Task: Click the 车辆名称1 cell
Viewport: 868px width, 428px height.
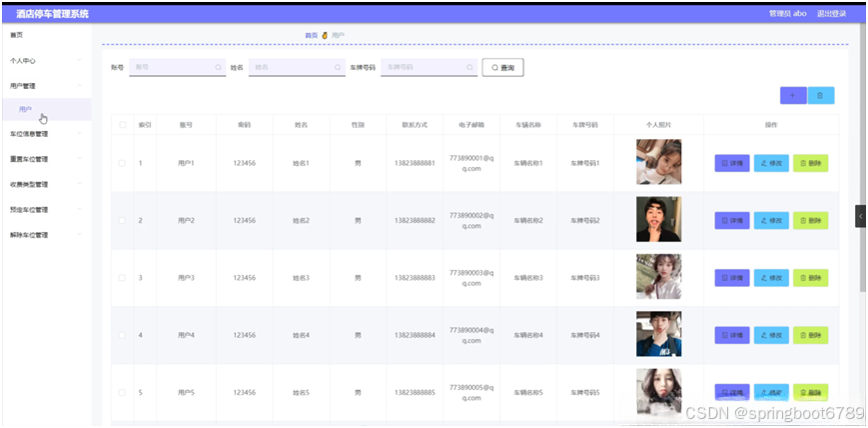Action: pyautogui.click(x=528, y=163)
